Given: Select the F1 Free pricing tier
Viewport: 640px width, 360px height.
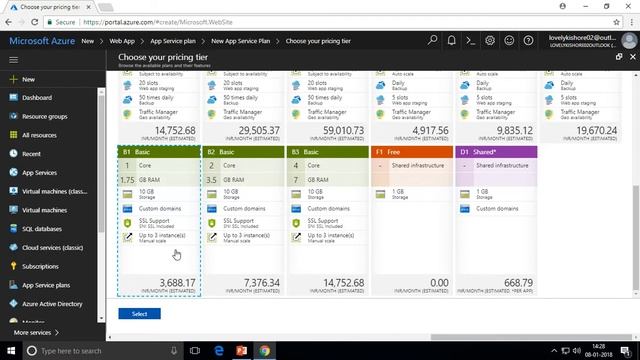Looking at the screenshot, I should click(412, 220).
